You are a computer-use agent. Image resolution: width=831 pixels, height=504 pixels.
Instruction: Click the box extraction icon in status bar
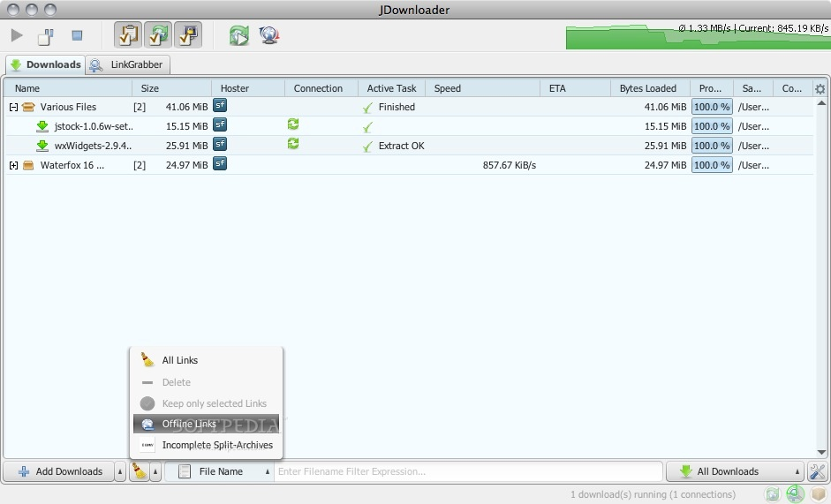click(819, 494)
